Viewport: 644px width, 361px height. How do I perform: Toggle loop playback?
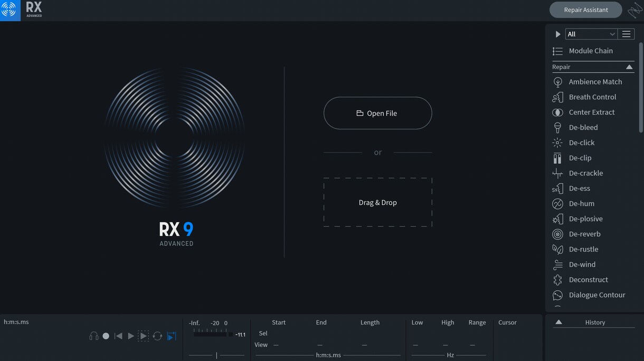click(x=157, y=336)
